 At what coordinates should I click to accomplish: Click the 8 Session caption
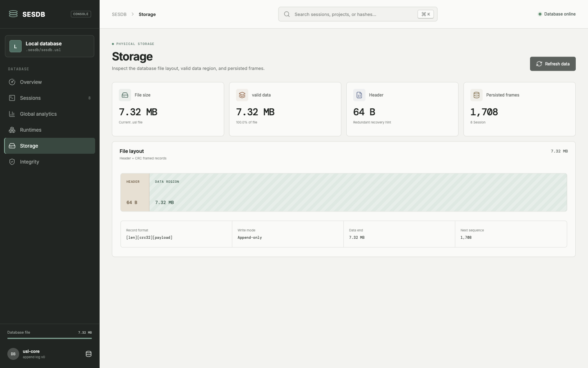pos(478,122)
